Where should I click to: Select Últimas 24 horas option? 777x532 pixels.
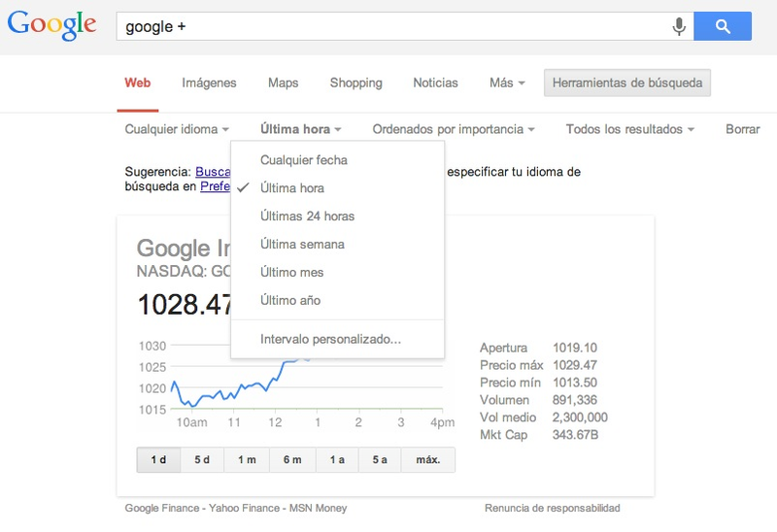pos(337,216)
